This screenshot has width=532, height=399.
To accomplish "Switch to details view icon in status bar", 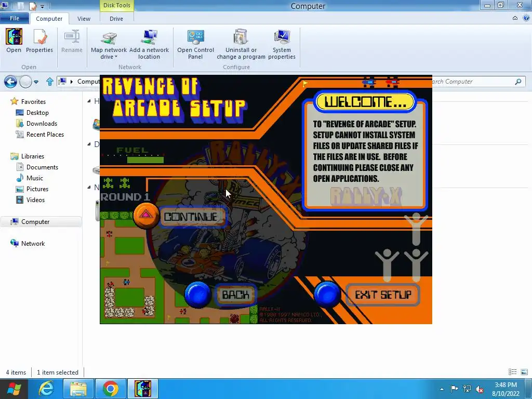I will pyautogui.click(x=512, y=372).
